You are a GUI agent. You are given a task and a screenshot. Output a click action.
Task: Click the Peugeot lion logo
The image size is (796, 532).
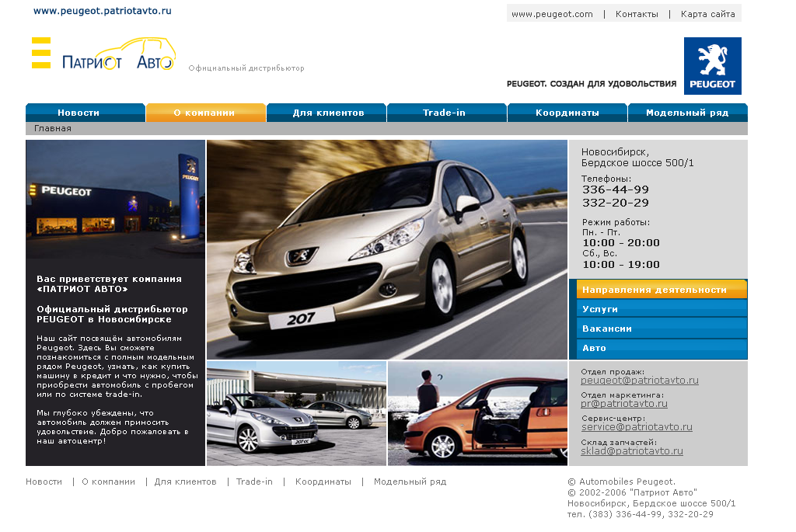712,66
